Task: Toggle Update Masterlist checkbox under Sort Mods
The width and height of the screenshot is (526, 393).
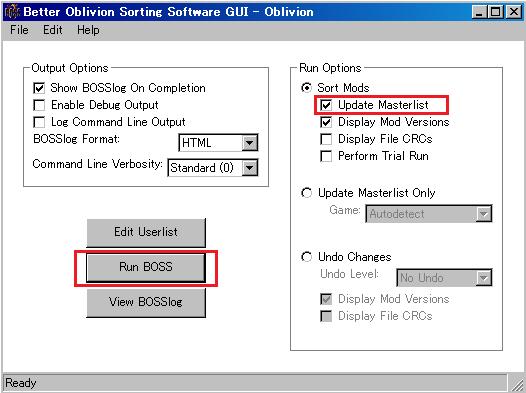Action: (326, 105)
